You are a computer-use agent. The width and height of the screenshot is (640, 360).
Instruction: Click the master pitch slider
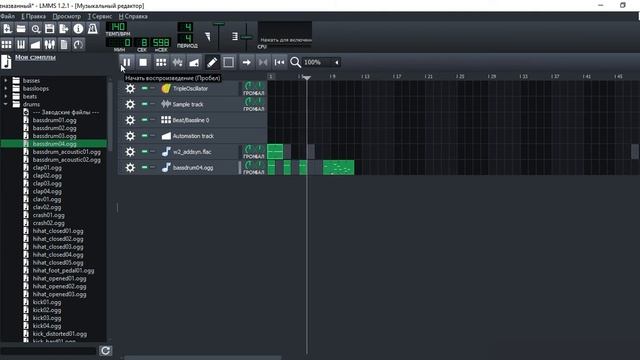[246, 36]
